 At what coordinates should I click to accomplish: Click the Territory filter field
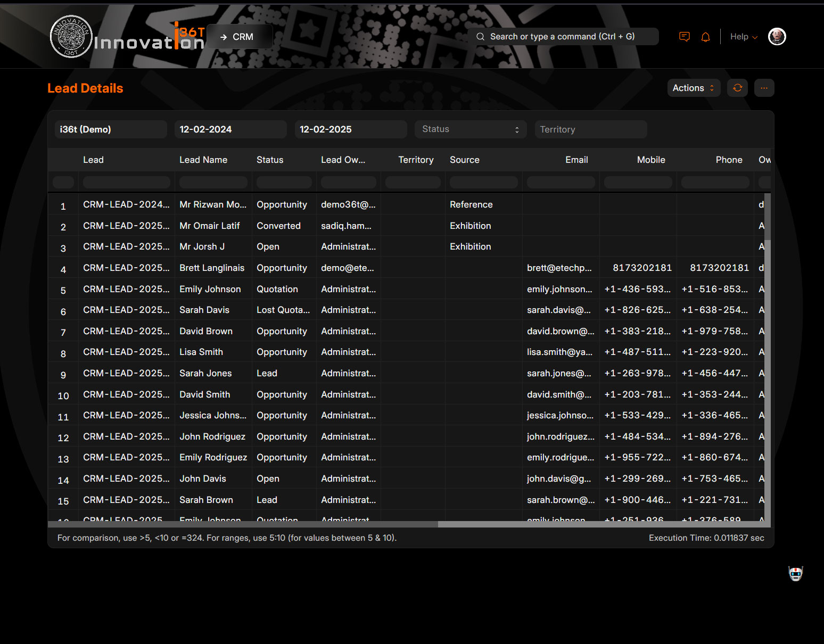click(590, 129)
